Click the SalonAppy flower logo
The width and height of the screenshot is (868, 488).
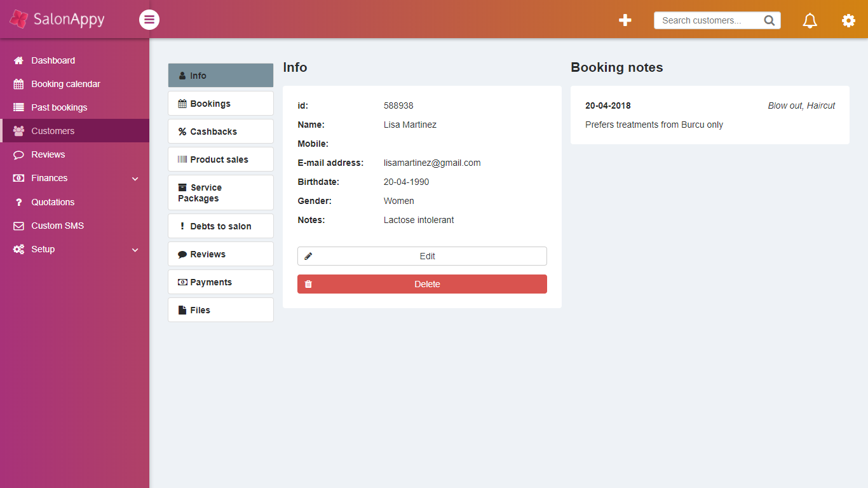(18, 19)
